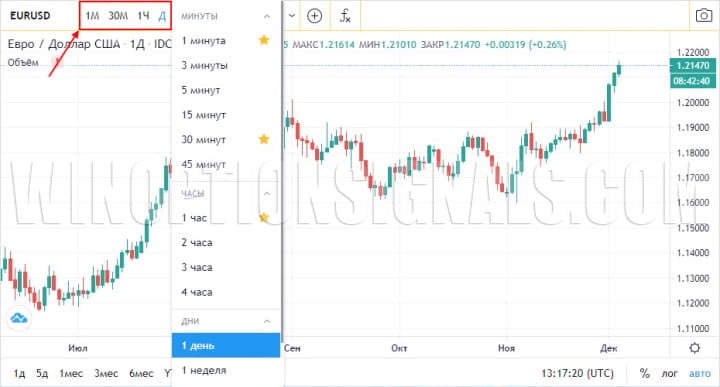Collapse the МИНУТЫ section chevron

(267, 17)
